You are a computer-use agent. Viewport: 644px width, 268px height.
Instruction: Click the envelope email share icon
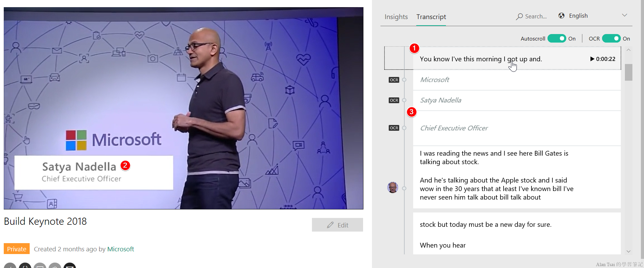[70, 266]
